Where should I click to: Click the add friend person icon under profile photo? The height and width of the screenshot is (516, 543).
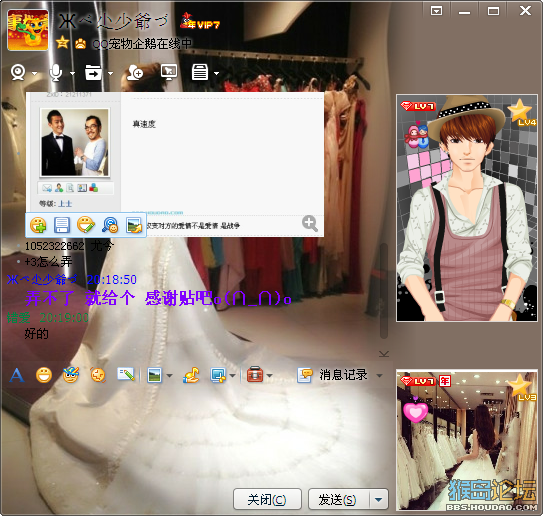pyautogui.click(x=59, y=188)
